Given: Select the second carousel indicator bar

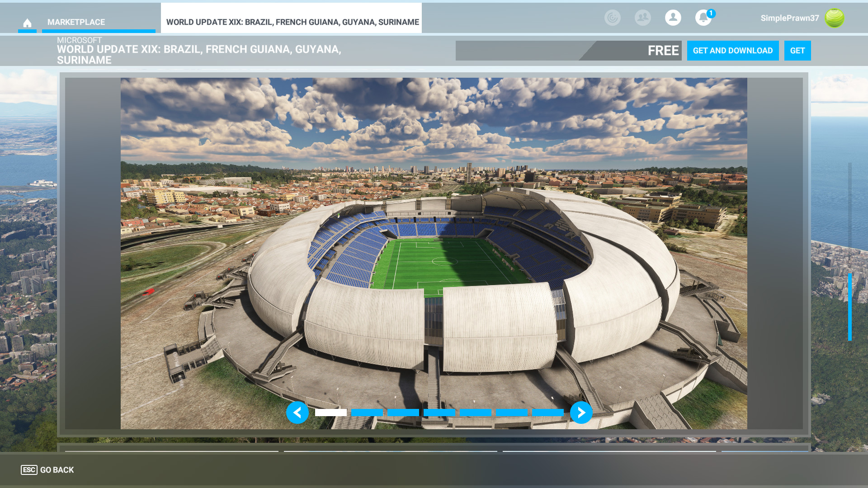Looking at the screenshot, I should (x=367, y=413).
